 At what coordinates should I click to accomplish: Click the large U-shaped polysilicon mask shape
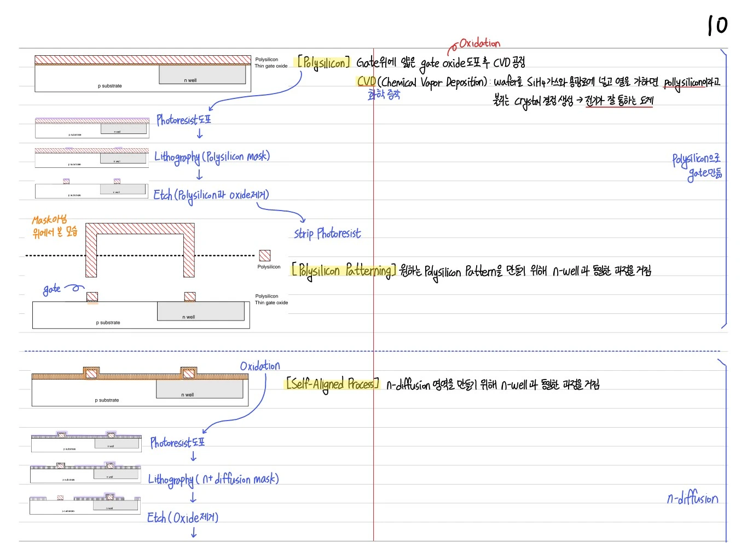(x=140, y=250)
